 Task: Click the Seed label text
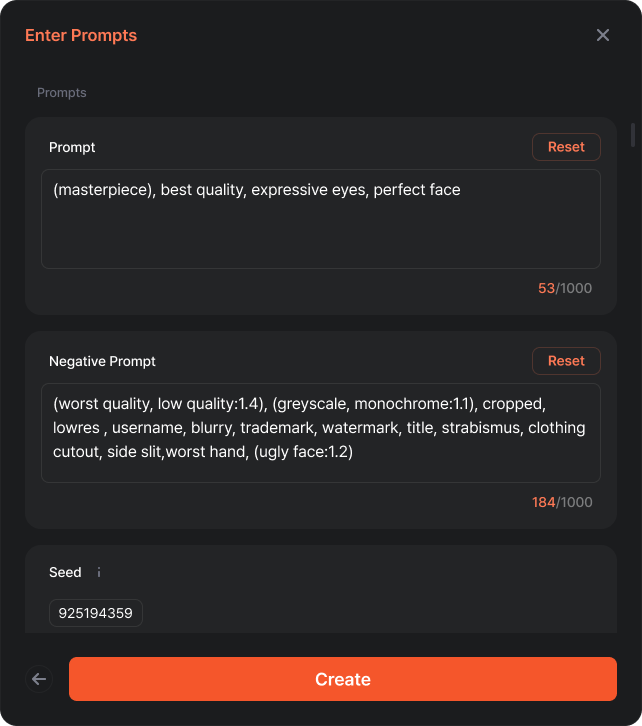[65, 573]
